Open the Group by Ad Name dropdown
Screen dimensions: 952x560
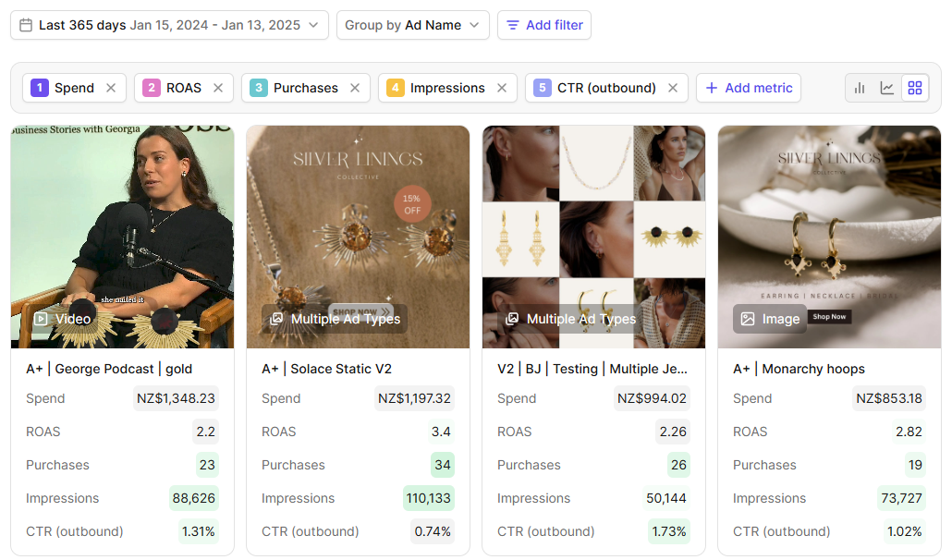click(x=413, y=25)
